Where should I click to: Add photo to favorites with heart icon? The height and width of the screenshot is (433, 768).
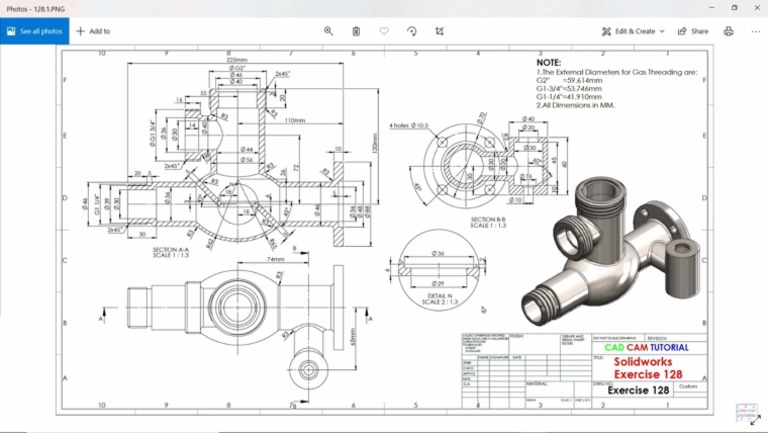point(384,31)
